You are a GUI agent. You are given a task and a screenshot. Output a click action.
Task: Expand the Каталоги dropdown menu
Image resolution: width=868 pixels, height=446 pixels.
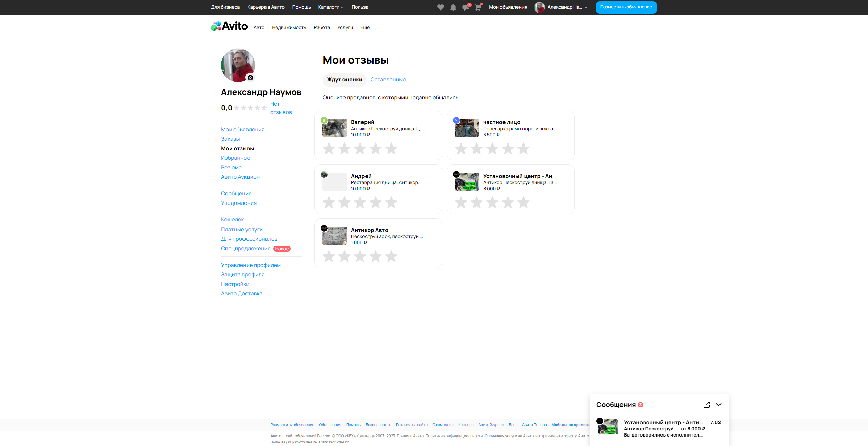pos(331,7)
